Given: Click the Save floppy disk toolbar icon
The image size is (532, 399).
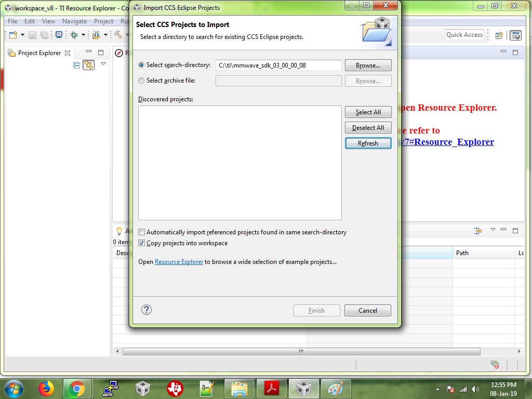Looking at the screenshot, I should (x=32, y=35).
